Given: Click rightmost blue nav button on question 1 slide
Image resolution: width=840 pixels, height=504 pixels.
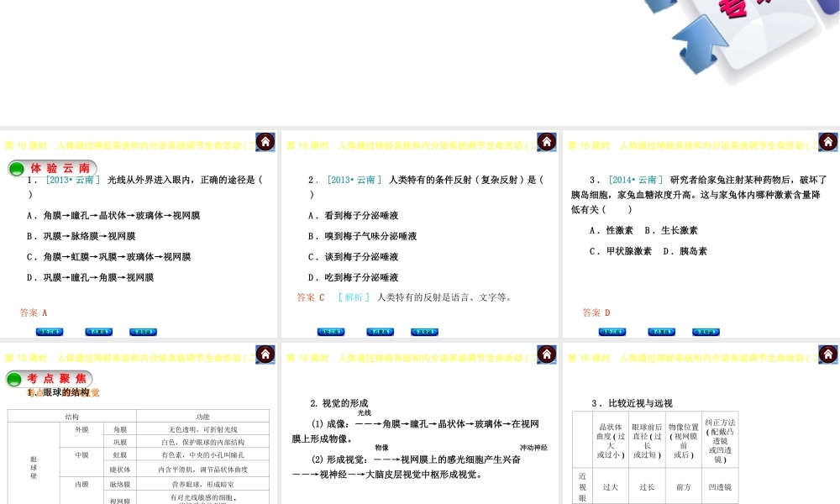Looking at the screenshot, I should 143,332.
